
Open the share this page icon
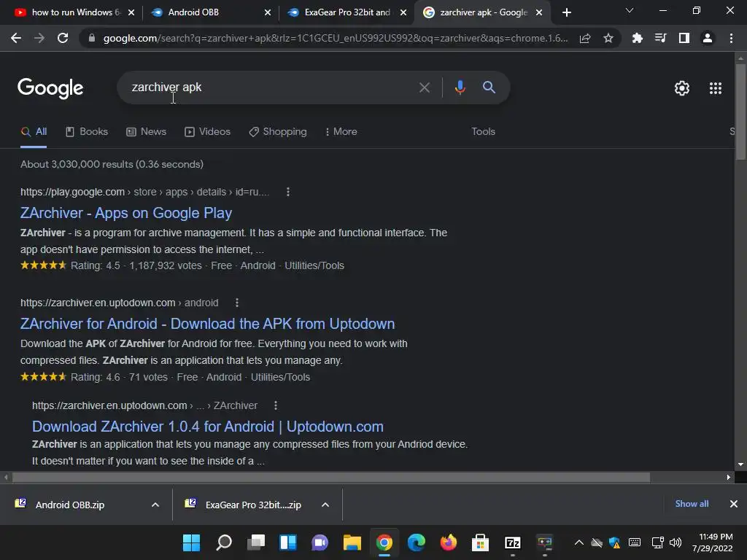(x=585, y=38)
